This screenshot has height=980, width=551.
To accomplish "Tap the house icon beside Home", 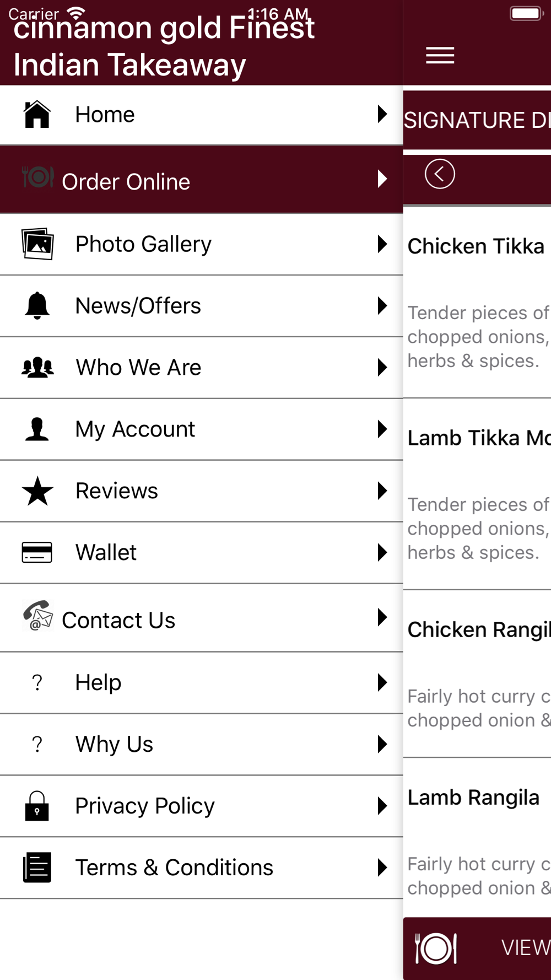I will click(x=37, y=115).
